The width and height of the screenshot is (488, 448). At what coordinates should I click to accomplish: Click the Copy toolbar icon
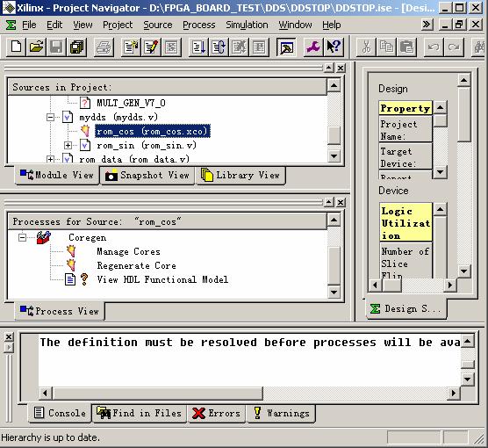pos(387,47)
